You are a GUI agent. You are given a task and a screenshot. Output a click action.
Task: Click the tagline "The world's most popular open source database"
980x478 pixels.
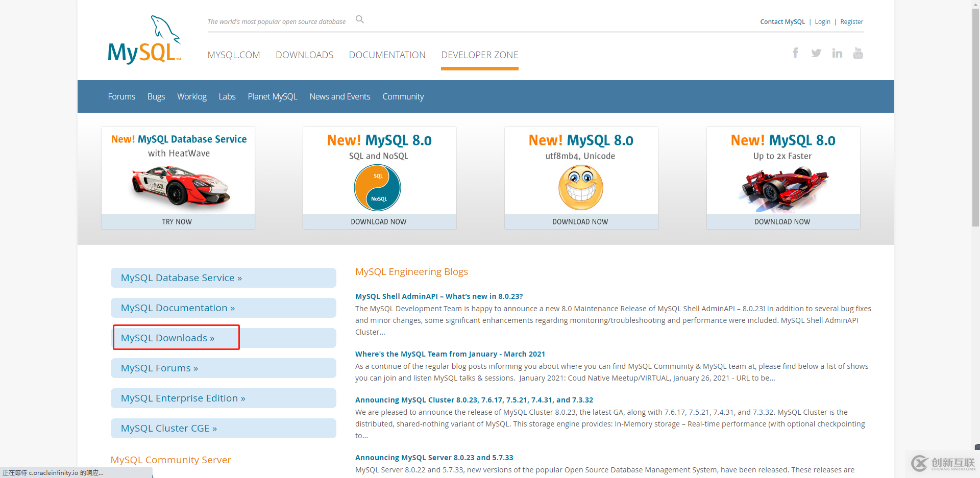coord(277,22)
